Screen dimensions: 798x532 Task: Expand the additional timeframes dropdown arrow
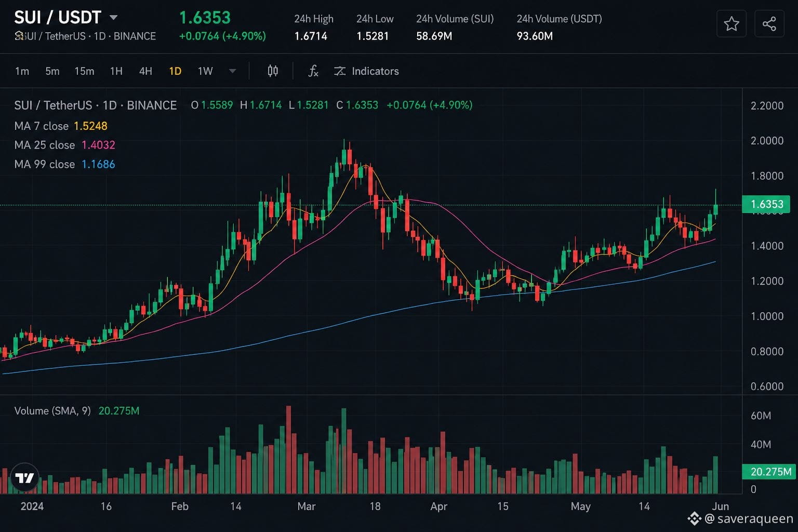click(232, 71)
